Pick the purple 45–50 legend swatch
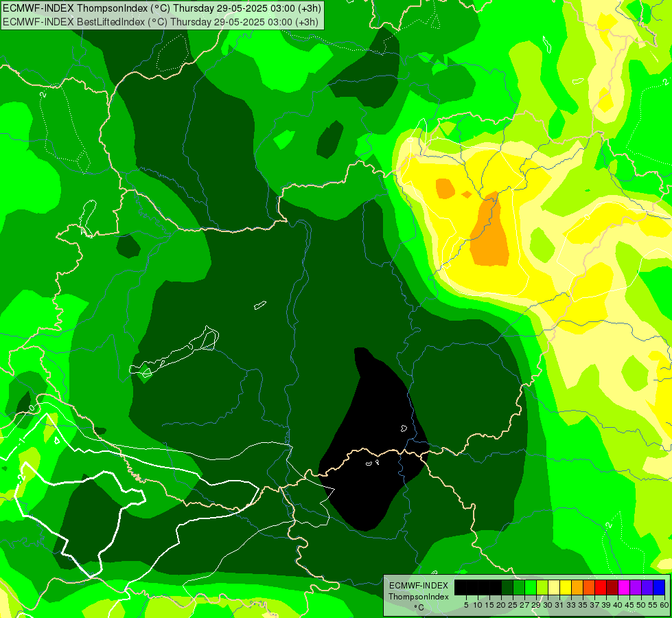 (636, 587)
